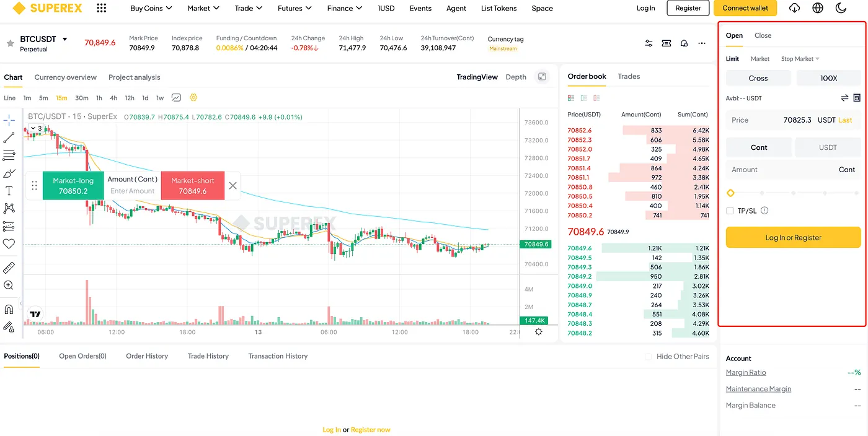
Task: Switch to the Depth chart view
Action: (516, 77)
